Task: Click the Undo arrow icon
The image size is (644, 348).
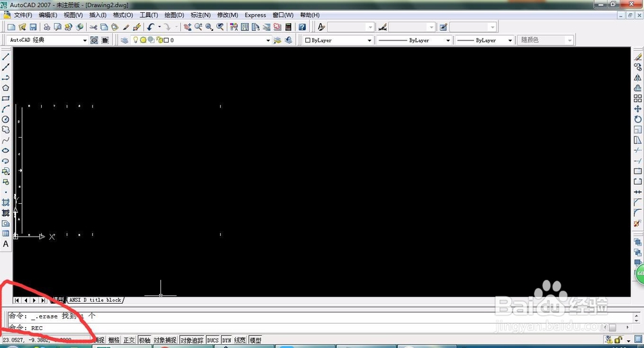Action: (x=150, y=27)
